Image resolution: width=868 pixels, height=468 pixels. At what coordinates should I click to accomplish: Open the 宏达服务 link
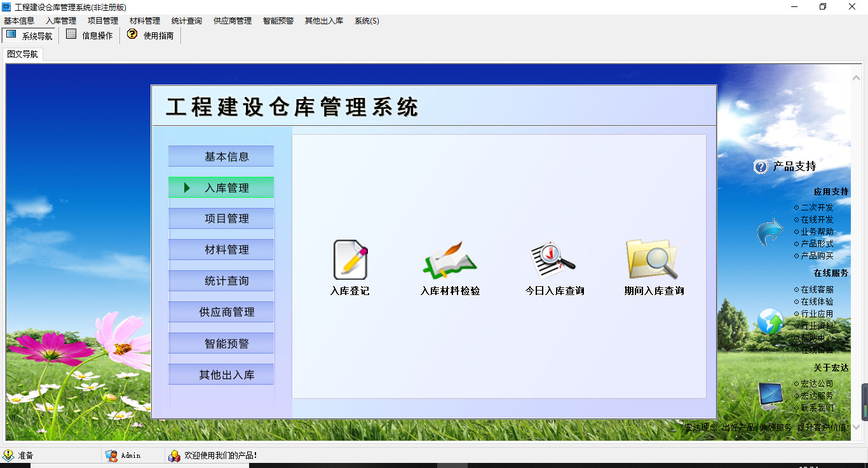pyautogui.click(x=817, y=396)
